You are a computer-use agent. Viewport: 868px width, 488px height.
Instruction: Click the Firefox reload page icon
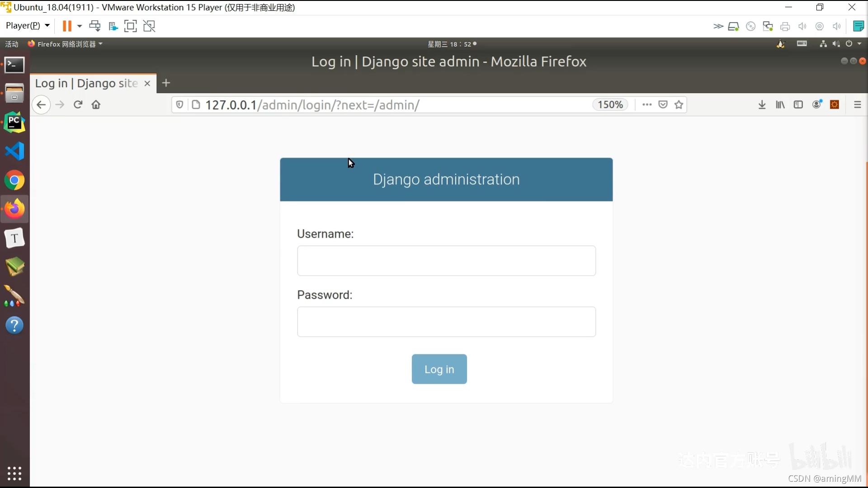coord(78,105)
